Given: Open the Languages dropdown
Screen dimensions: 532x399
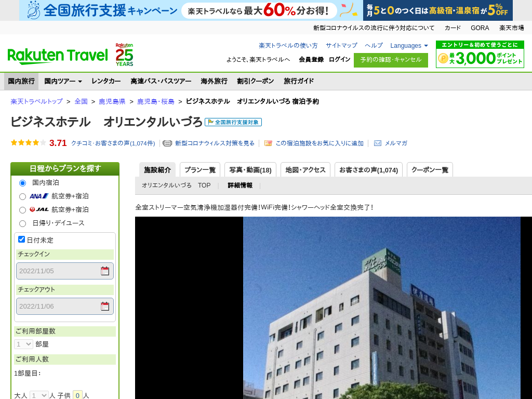Looking at the screenshot, I should (x=409, y=46).
